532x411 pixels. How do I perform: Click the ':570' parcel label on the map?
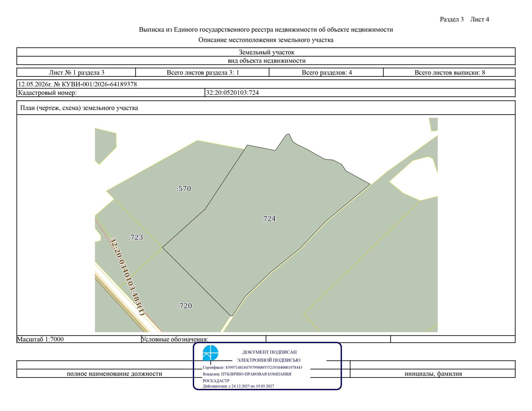click(x=184, y=189)
